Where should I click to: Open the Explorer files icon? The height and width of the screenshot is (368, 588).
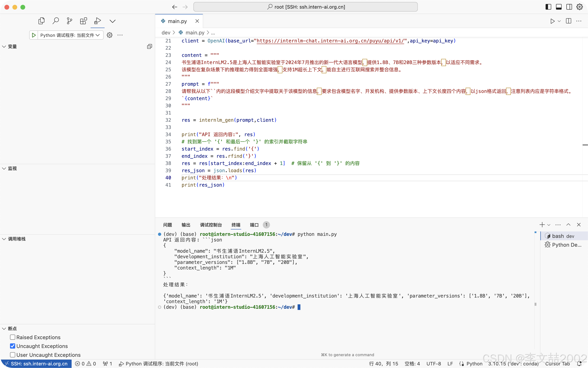click(41, 21)
